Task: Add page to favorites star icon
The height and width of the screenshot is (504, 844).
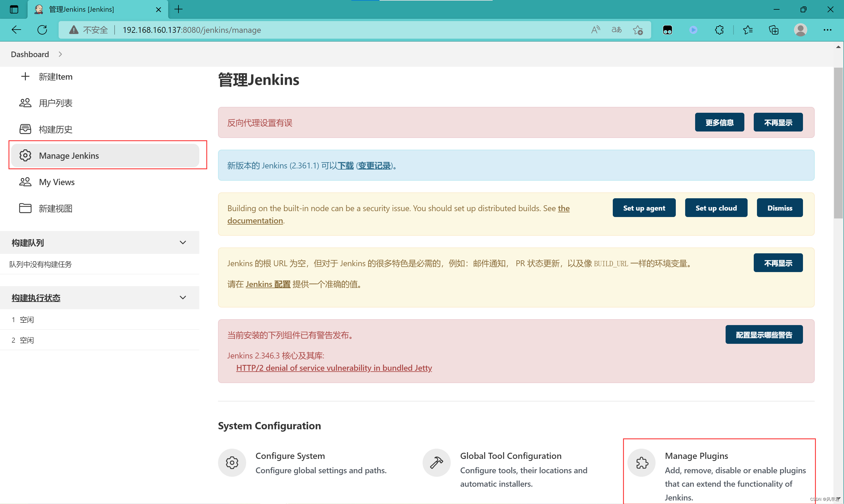Action: (638, 30)
